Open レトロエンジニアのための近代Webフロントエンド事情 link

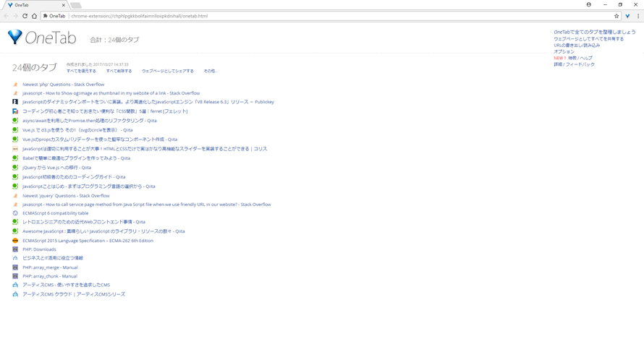pyautogui.click(x=84, y=222)
